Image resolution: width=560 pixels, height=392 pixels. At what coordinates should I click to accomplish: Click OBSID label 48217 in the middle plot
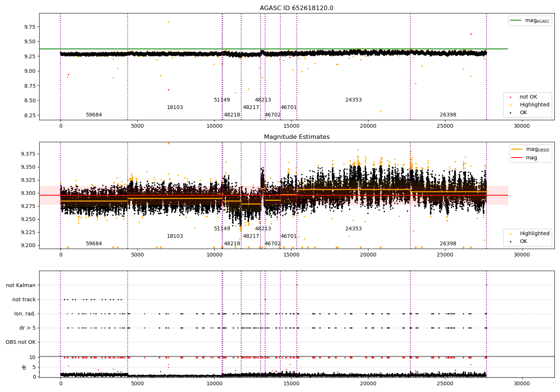(251, 236)
